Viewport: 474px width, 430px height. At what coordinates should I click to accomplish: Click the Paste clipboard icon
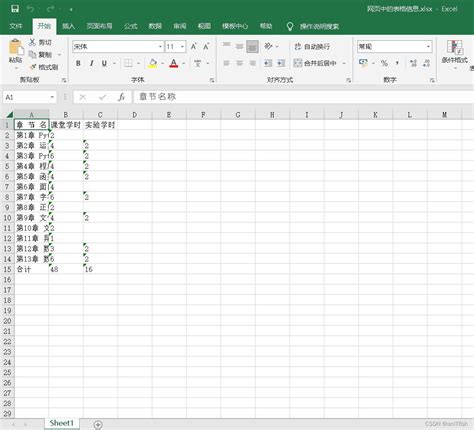click(16, 47)
